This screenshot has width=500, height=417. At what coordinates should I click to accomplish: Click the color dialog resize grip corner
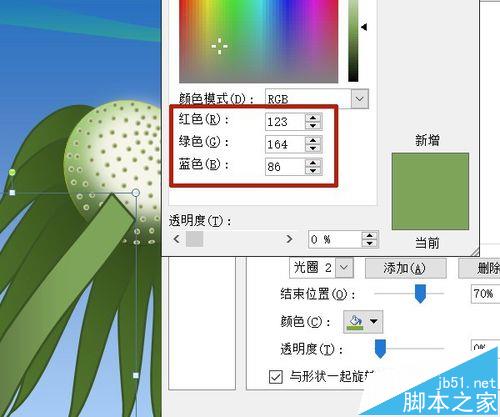(475, 252)
